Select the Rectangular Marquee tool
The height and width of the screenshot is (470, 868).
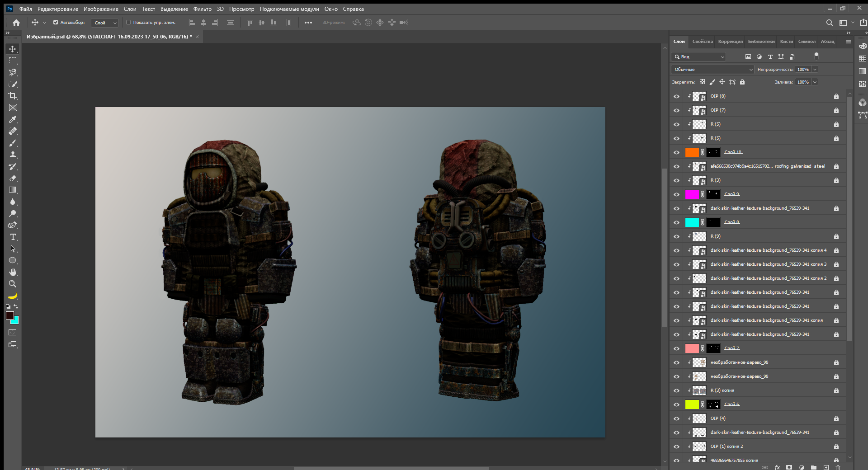coord(13,61)
